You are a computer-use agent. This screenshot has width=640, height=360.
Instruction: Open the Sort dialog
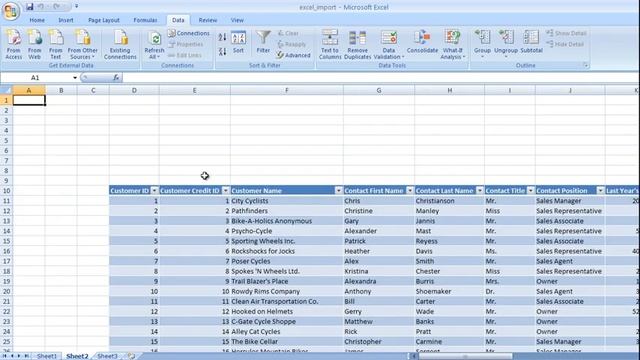pyautogui.click(x=238, y=42)
